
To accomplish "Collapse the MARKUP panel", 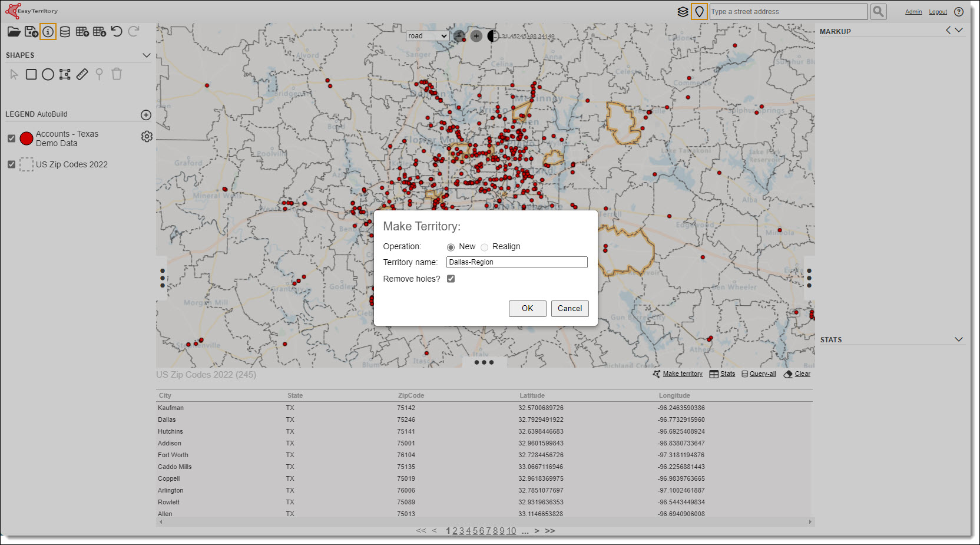I will 960,31.
